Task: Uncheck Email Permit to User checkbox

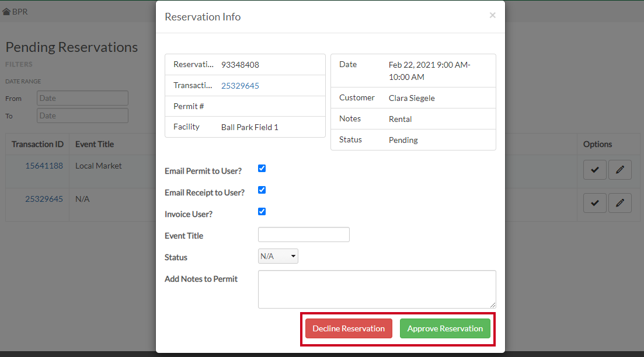Action: click(262, 168)
